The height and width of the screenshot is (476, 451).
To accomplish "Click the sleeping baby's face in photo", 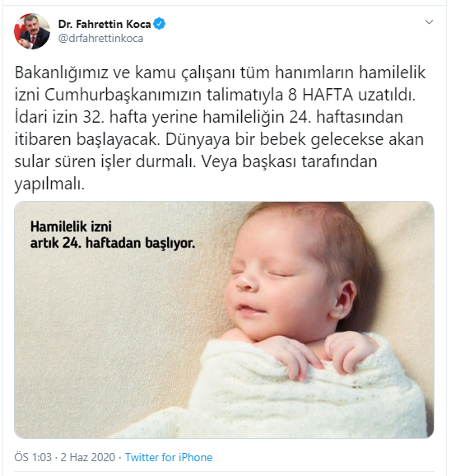I will [x=275, y=282].
